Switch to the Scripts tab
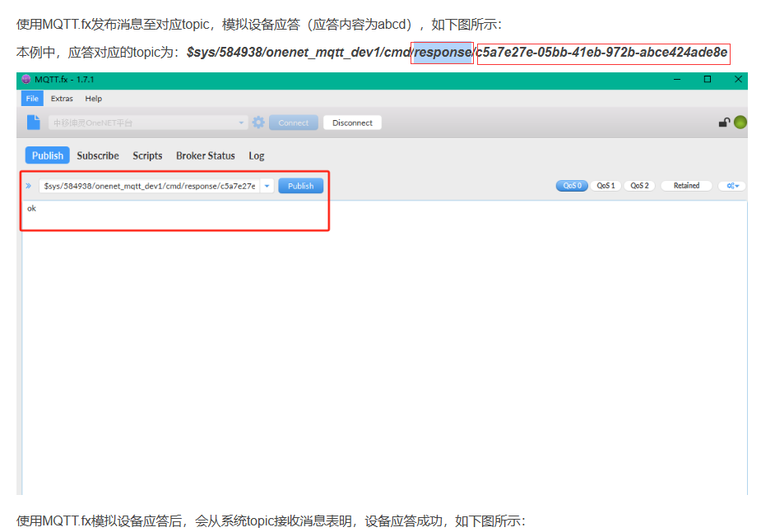 coord(147,155)
